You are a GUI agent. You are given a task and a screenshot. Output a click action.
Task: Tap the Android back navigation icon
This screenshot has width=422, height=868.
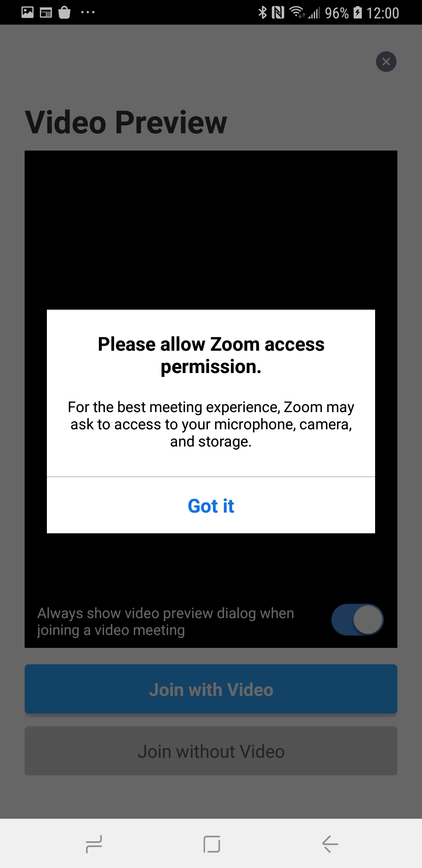tap(330, 844)
